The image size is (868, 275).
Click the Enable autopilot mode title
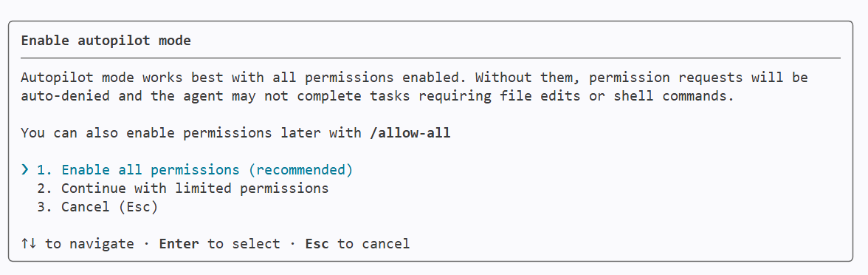pyautogui.click(x=106, y=41)
